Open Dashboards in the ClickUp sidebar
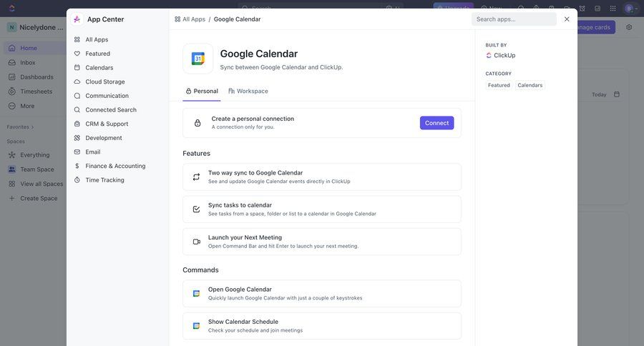The height and width of the screenshot is (346, 644). click(36, 76)
